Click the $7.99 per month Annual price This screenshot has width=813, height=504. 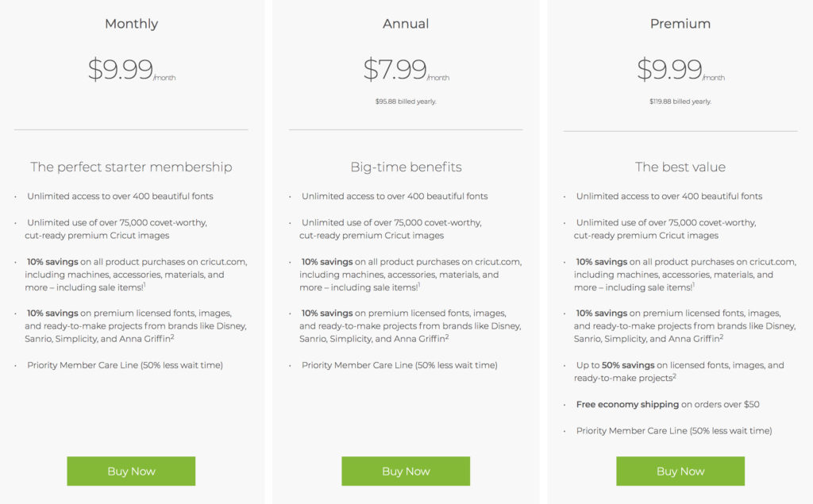pos(396,70)
